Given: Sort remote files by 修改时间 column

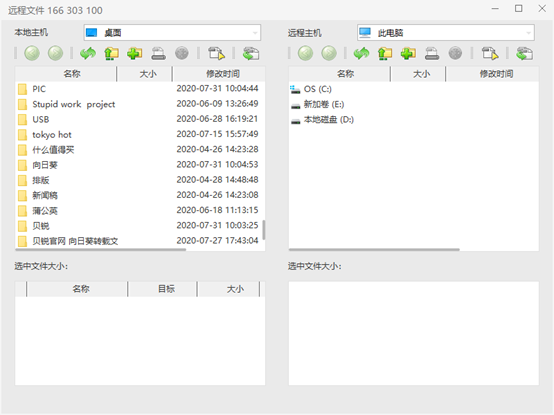Looking at the screenshot, I should point(493,74).
